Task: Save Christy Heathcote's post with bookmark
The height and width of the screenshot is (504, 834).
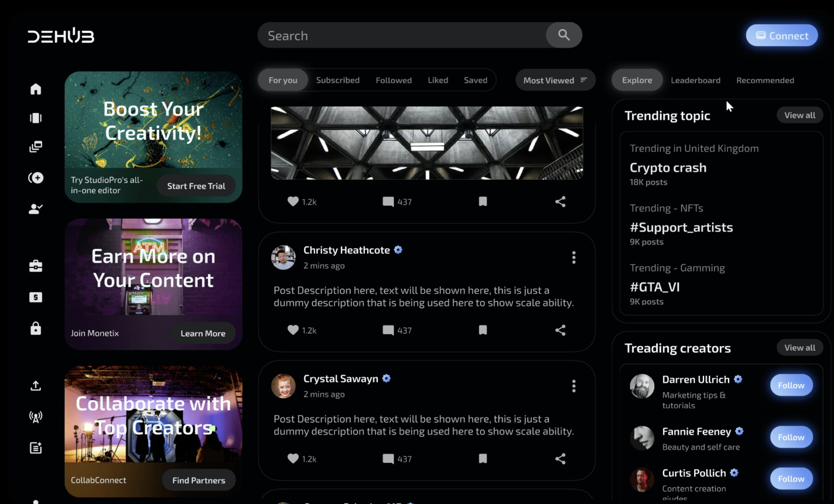Action: click(x=483, y=330)
